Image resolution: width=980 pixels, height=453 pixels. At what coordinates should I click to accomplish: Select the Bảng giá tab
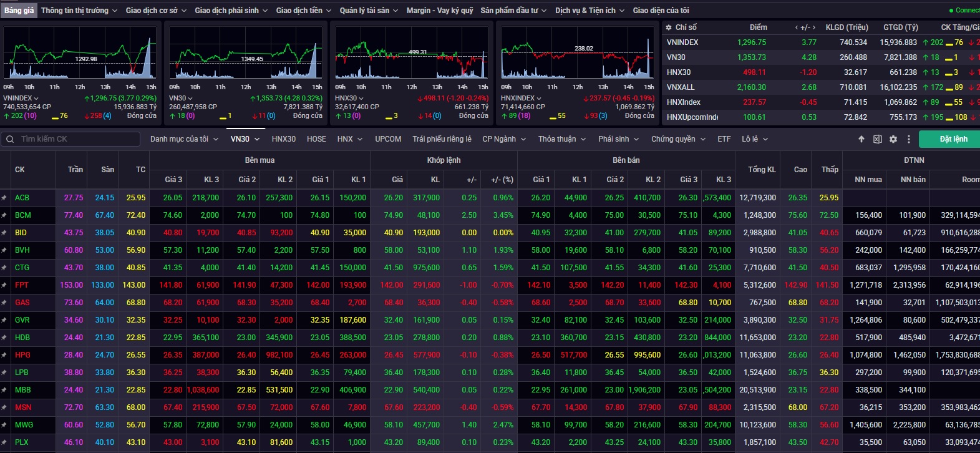[19, 11]
